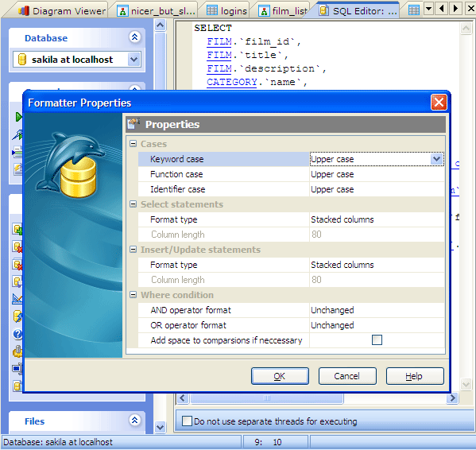476x450 pixels.
Task: Toggle Do not use separate threads checkbox
Action: [187, 421]
